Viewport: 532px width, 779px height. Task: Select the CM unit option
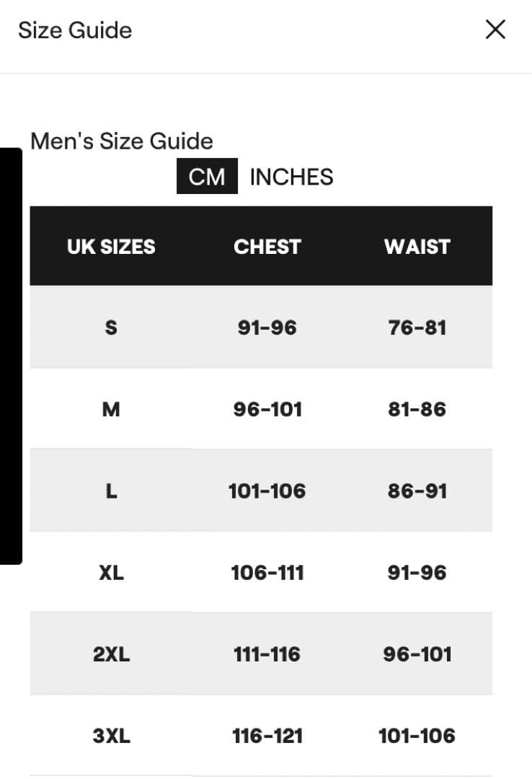207,177
